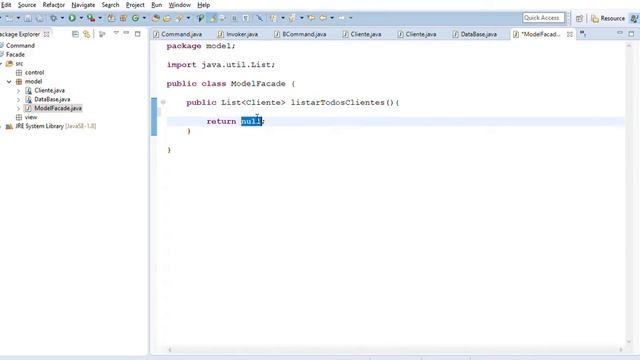Expand the DataBase.java tree node

18,100
